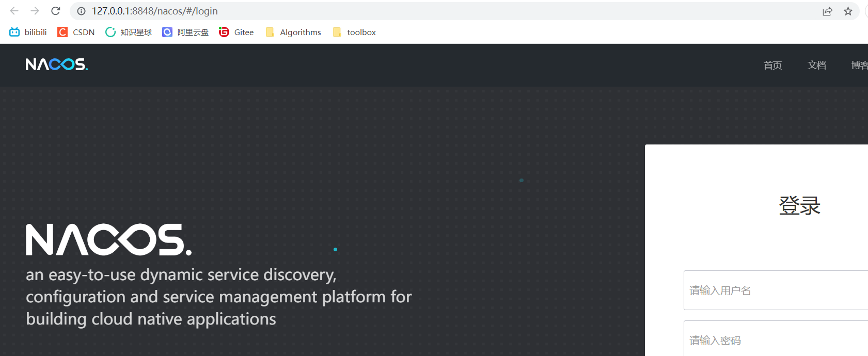Reload the Nacos login page

pyautogui.click(x=56, y=11)
